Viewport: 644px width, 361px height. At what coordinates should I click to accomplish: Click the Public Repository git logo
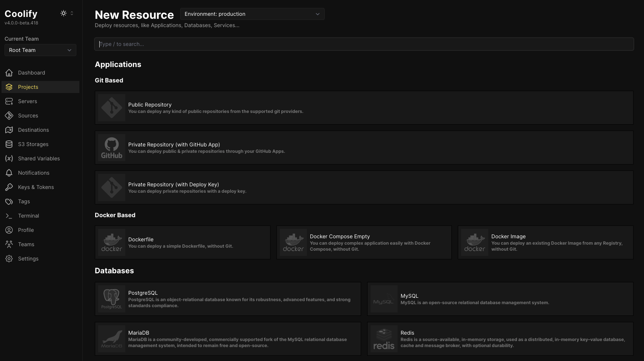tap(112, 108)
